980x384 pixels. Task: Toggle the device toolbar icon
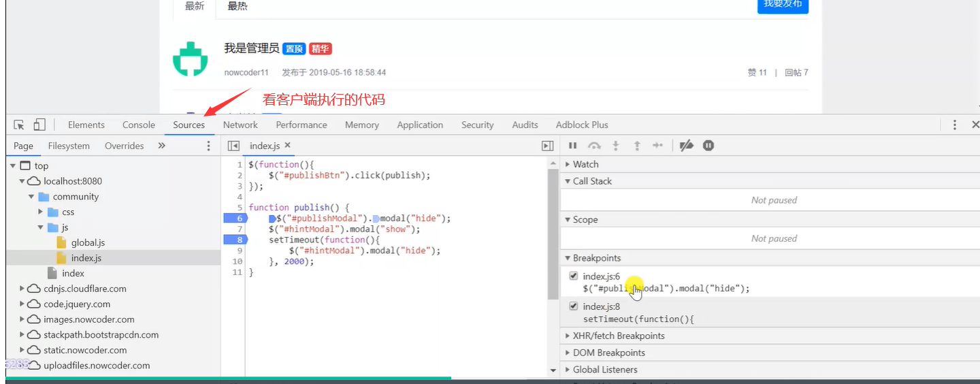pyautogui.click(x=39, y=125)
